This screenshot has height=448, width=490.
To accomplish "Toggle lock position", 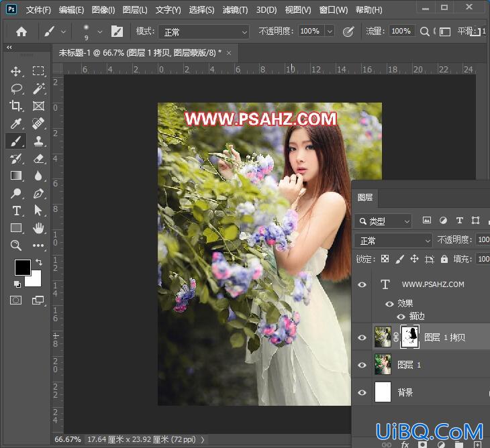I will click(x=414, y=259).
